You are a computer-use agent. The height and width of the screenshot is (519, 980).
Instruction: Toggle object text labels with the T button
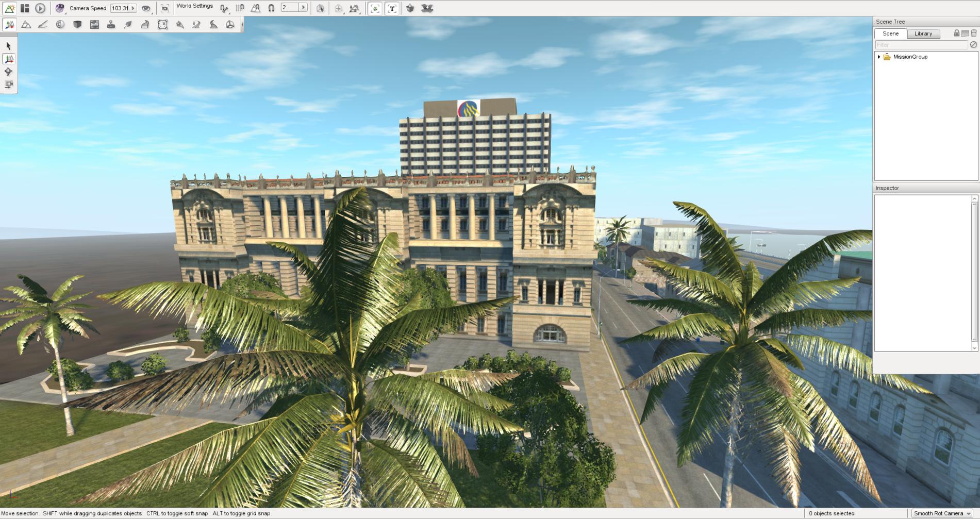pyautogui.click(x=392, y=8)
